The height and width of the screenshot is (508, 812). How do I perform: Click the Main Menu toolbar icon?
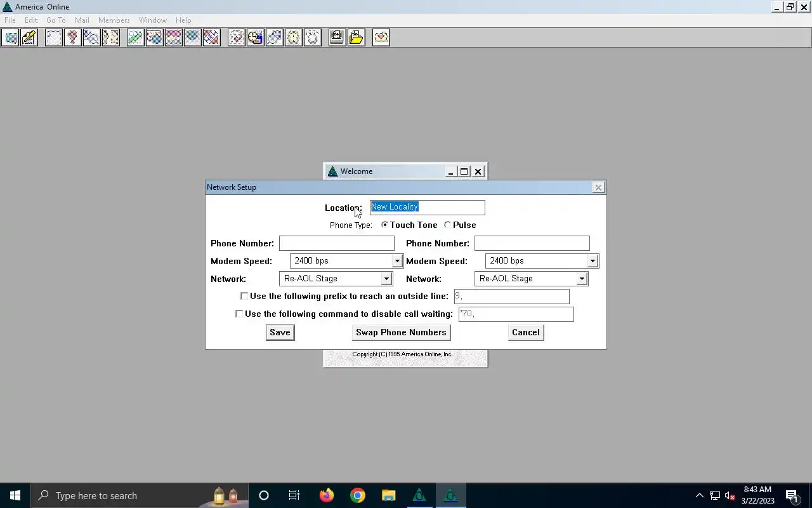point(54,37)
